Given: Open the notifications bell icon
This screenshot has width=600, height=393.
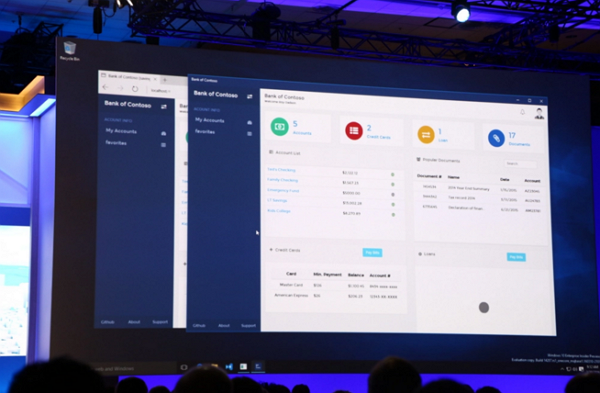Looking at the screenshot, I should 522,112.
